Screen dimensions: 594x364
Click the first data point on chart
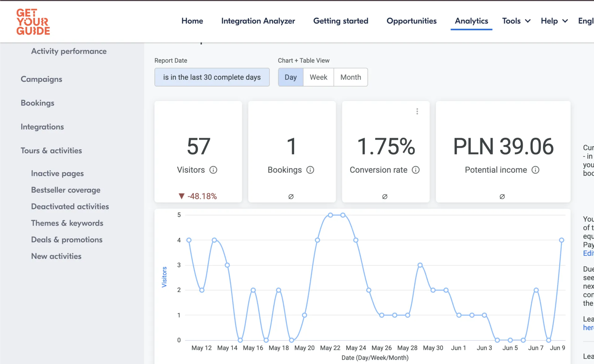pyautogui.click(x=189, y=240)
